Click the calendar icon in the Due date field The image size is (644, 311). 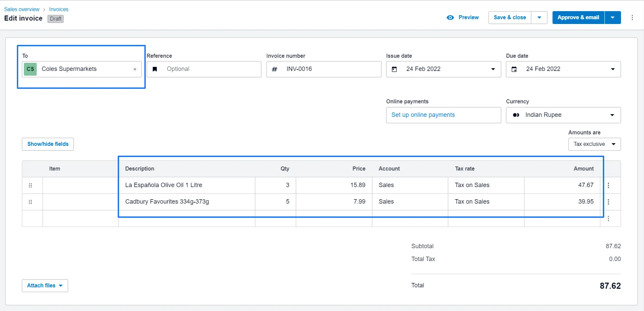[x=514, y=69]
